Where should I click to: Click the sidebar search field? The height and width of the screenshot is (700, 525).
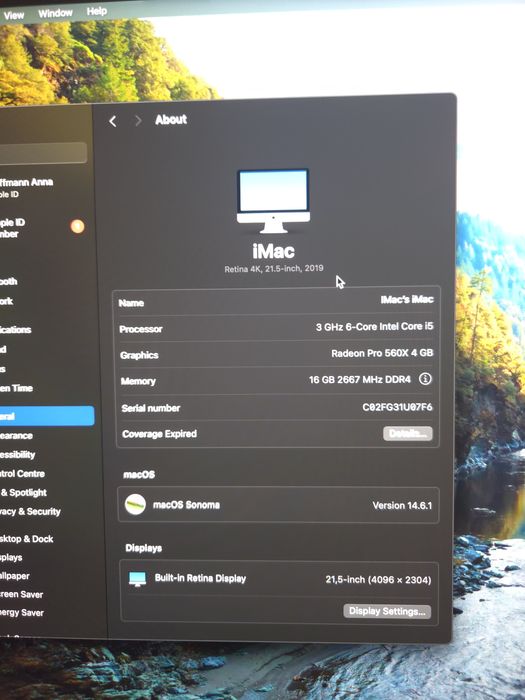43,153
